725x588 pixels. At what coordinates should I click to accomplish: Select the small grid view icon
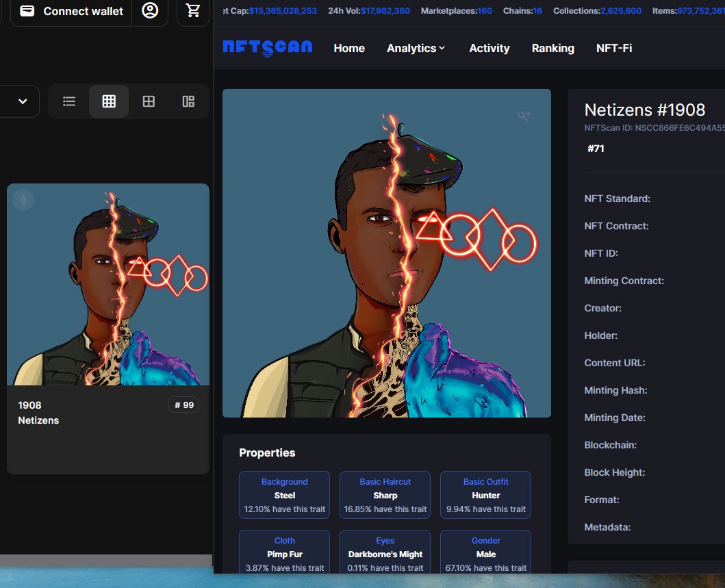coord(109,101)
